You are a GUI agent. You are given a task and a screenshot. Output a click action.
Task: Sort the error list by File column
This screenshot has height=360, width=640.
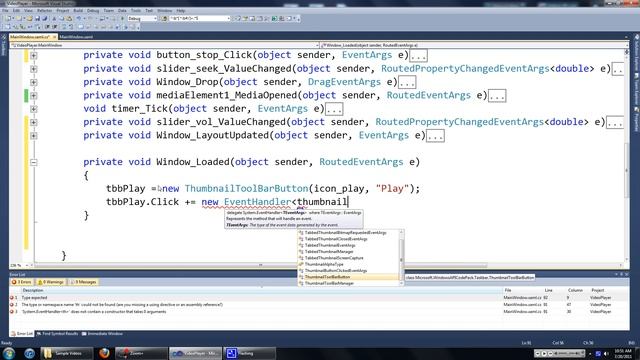point(522,291)
